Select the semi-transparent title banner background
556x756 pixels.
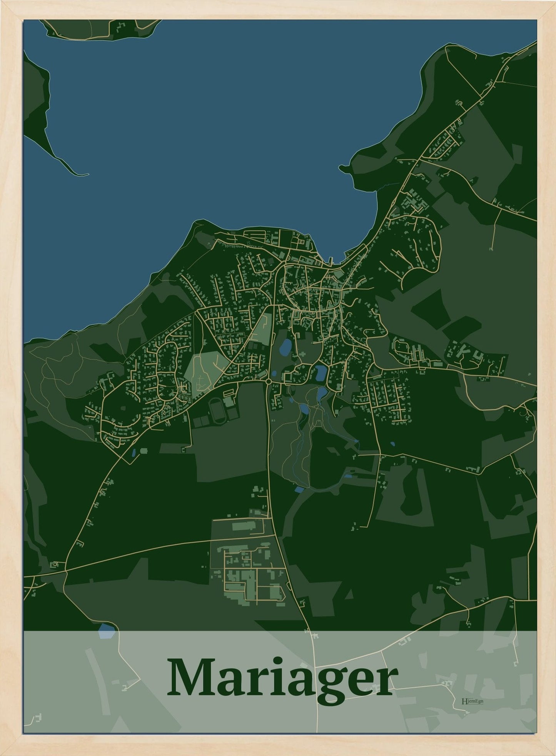click(x=280, y=682)
